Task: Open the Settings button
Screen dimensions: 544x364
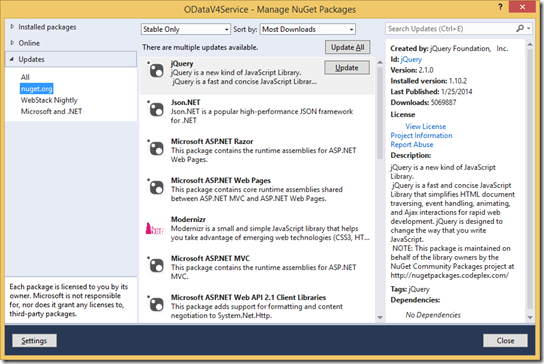Action: pos(34,341)
